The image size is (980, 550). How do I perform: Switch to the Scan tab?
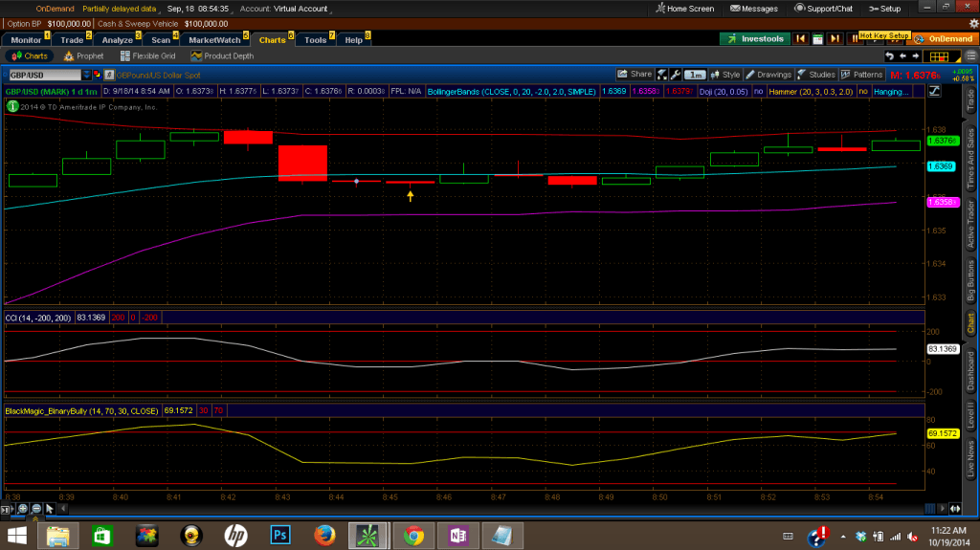(x=161, y=39)
